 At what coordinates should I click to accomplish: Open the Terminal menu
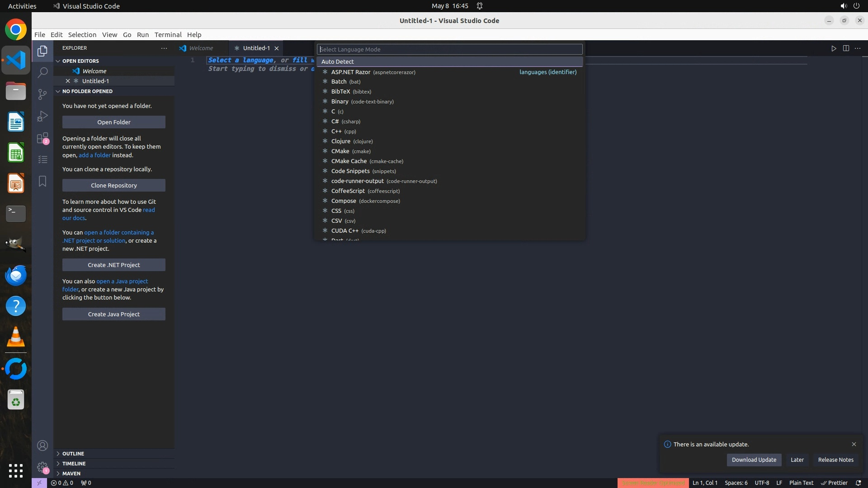(168, 35)
